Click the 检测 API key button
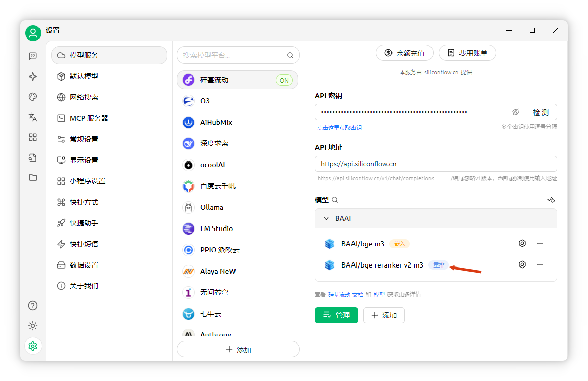This screenshot has height=381, width=588. [x=540, y=112]
